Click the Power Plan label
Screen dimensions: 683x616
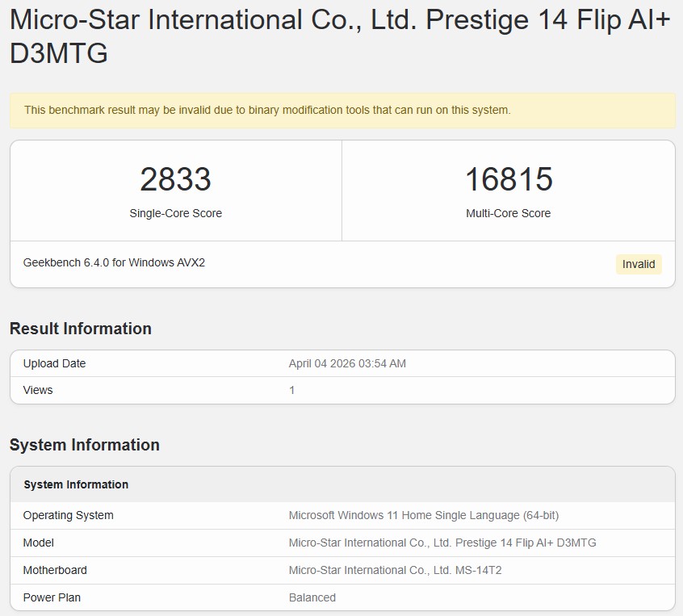52,597
